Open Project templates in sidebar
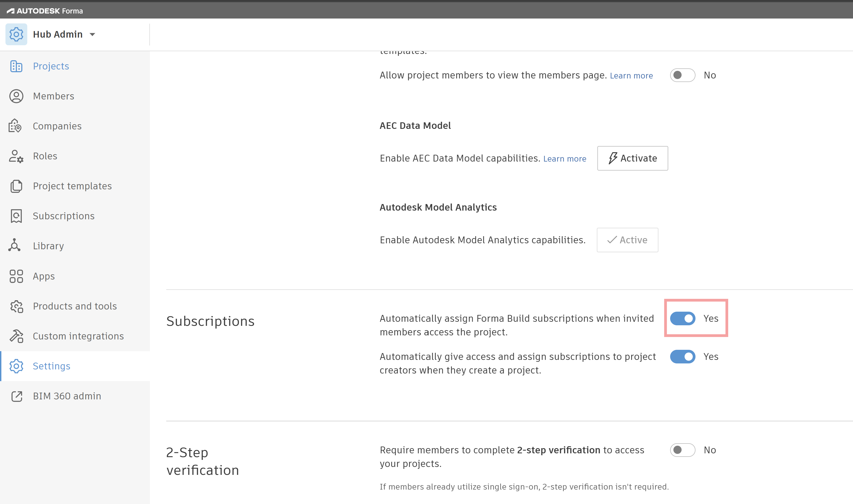 [75, 186]
